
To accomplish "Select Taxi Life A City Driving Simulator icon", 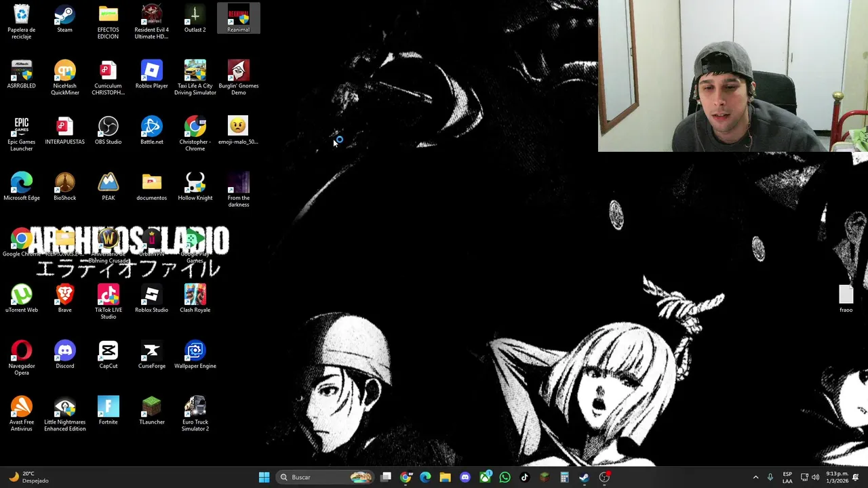I will coord(195,78).
